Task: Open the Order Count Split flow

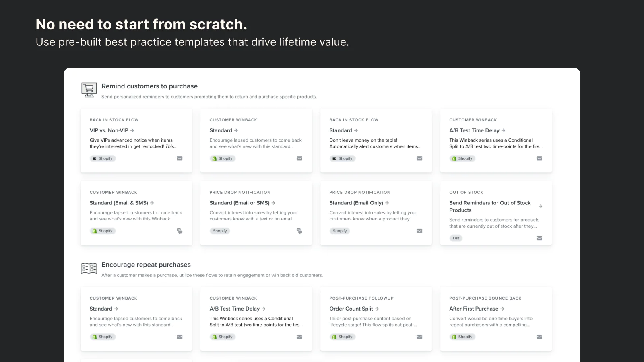Action: [351, 309]
